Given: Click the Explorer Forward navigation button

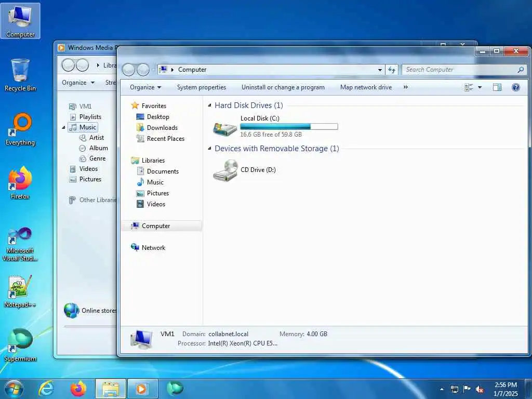Looking at the screenshot, I should coord(143,70).
